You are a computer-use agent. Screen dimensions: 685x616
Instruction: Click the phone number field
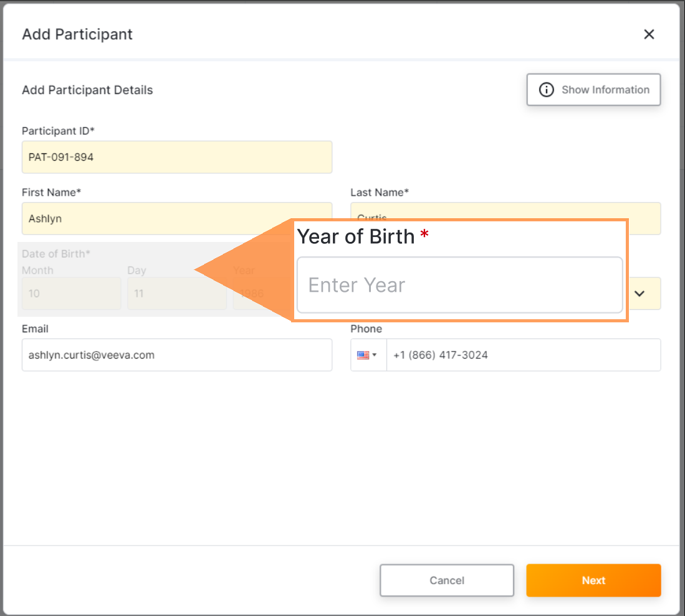522,355
